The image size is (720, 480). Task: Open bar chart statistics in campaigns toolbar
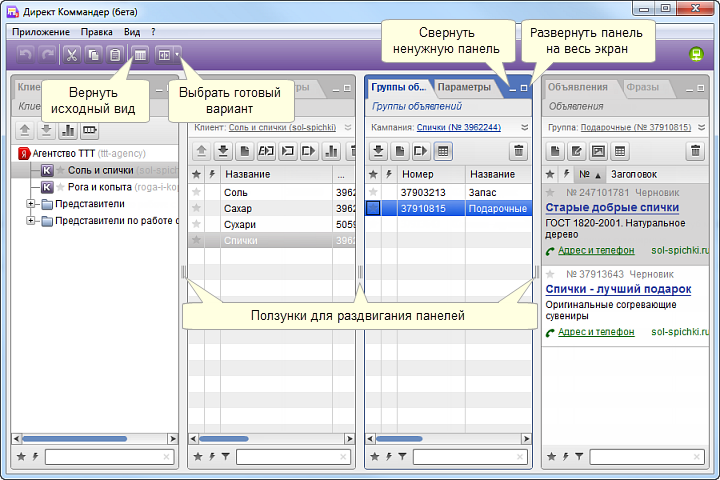pyautogui.click(x=331, y=151)
